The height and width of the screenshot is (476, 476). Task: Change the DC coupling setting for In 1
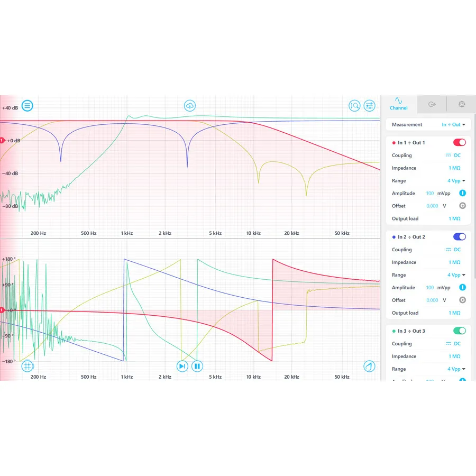click(x=454, y=155)
